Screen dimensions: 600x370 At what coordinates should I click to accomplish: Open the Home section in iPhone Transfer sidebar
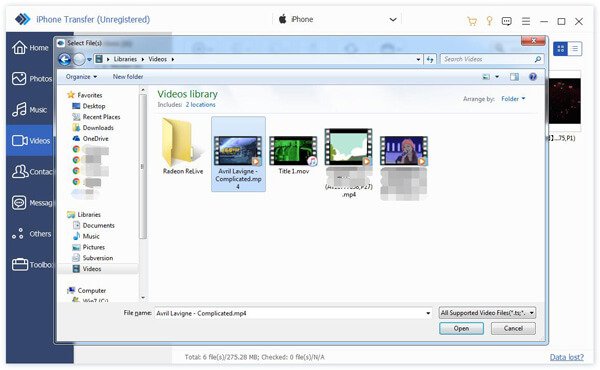pos(30,48)
